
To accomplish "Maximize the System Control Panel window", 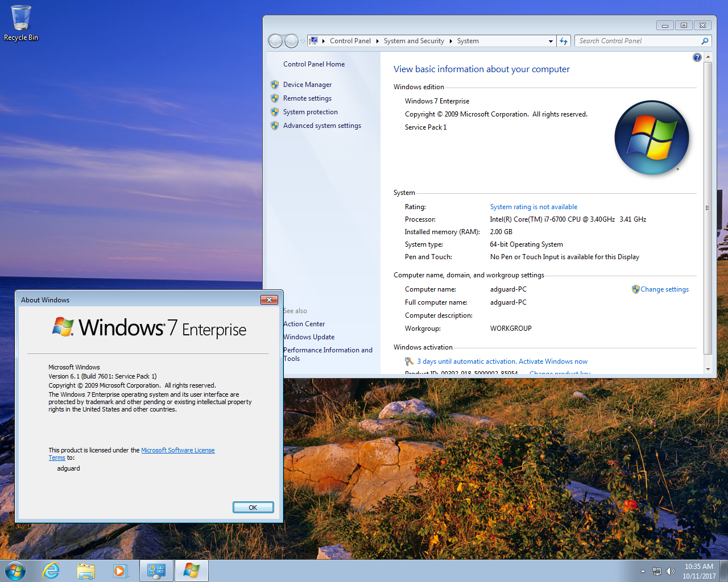I will coord(684,26).
